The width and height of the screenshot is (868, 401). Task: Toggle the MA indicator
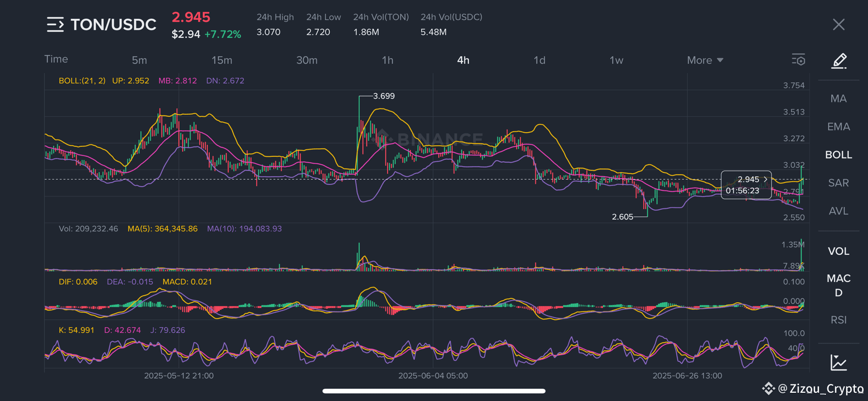[838, 99]
